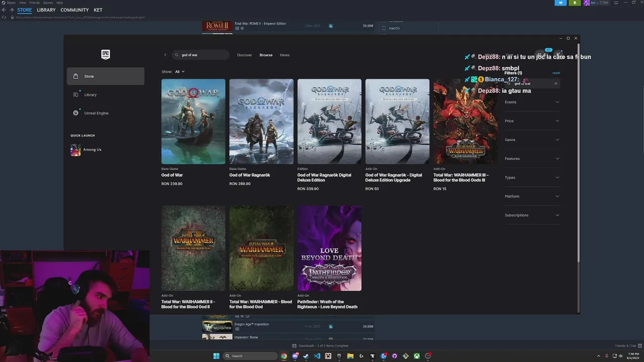Open Steam KET profile tab

point(98,10)
